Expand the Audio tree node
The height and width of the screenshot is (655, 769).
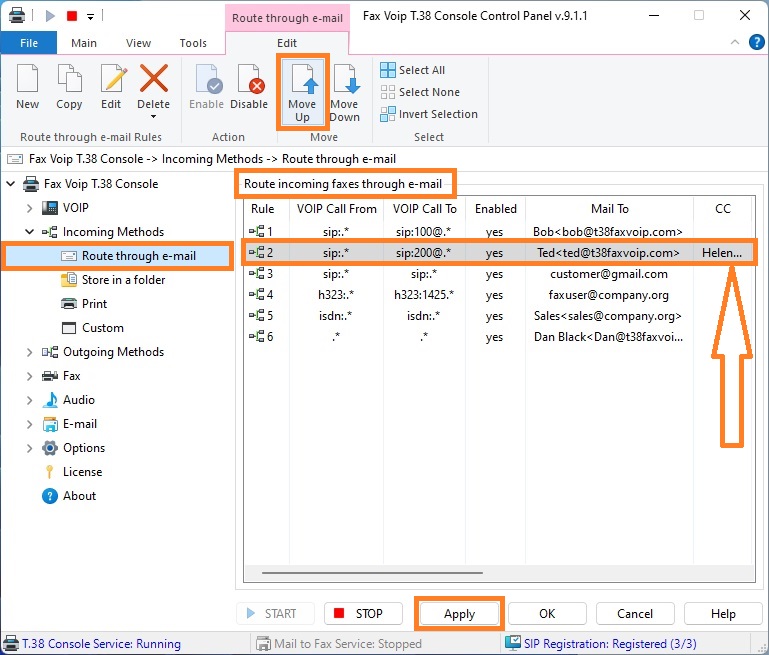(x=29, y=400)
